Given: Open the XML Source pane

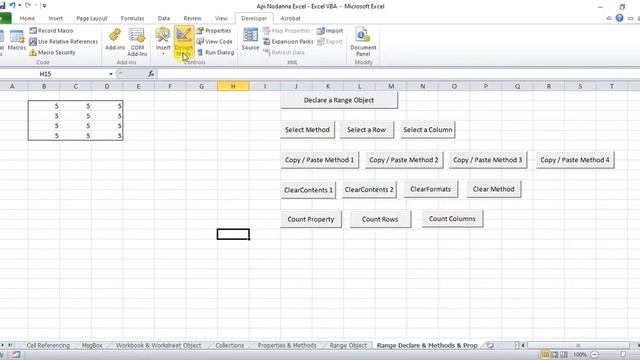Looking at the screenshot, I should point(250,39).
